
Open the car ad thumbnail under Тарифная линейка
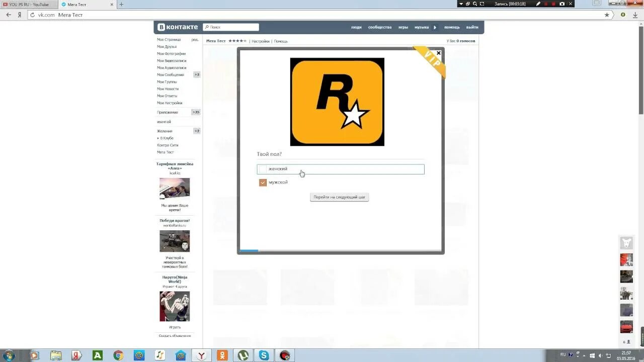tap(175, 189)
